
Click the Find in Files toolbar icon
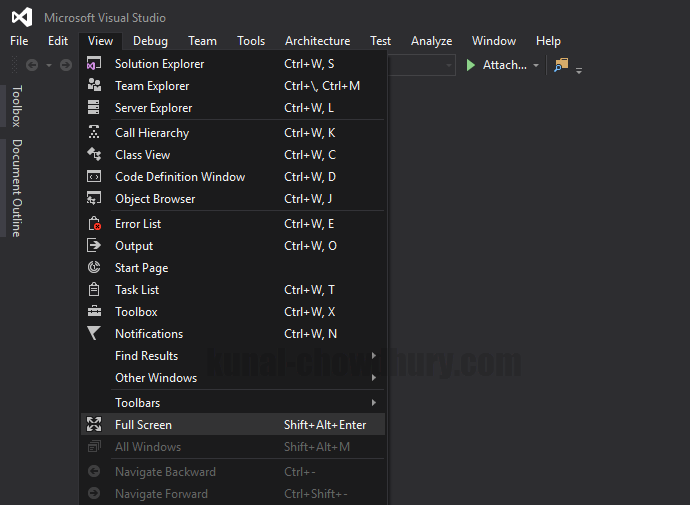(x=561, y=65)
